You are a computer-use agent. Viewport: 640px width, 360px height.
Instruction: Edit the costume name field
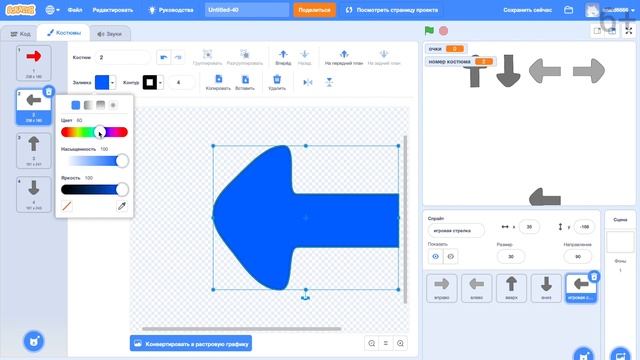[x=123, y=58]
